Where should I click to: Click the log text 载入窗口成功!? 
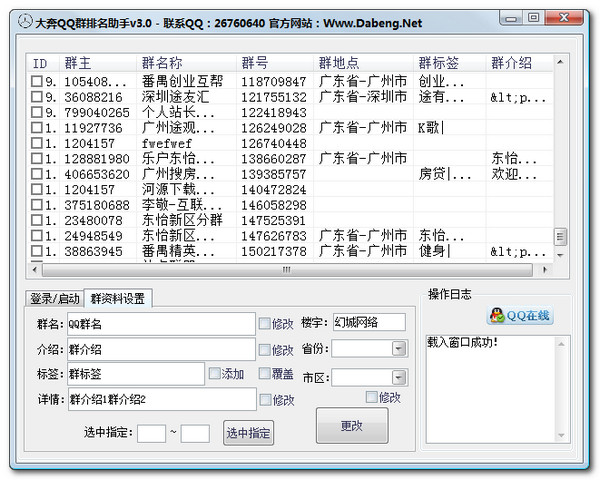tap(463, 342)
